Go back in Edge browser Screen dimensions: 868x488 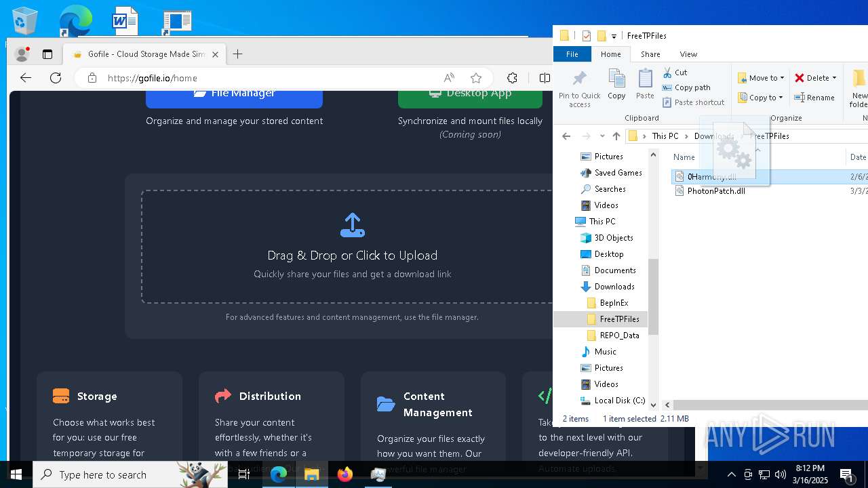pyautogui.click(x=26, y=78)
